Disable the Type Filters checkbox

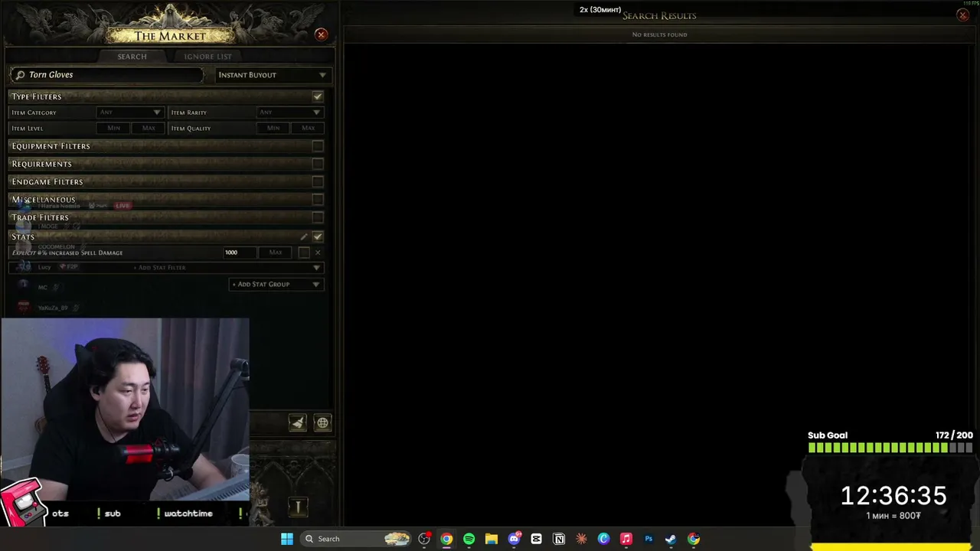pyautogui.click(x=318, y=96)
